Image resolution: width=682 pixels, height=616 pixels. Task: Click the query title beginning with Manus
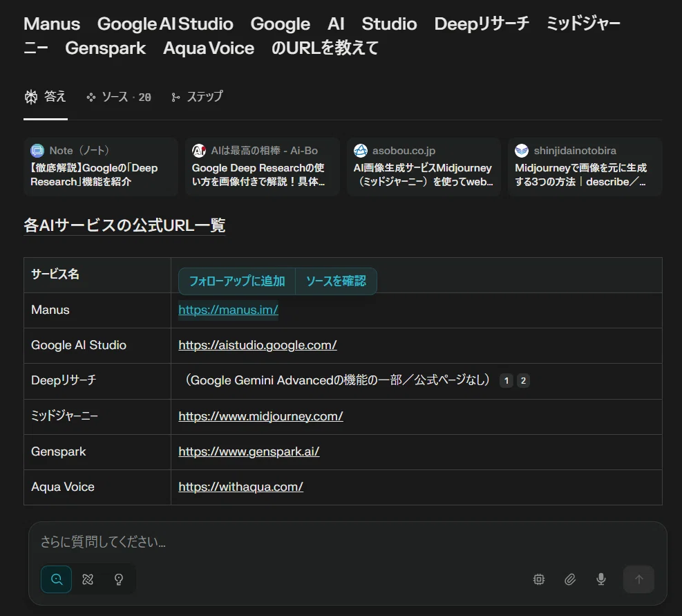pos(322,36)
